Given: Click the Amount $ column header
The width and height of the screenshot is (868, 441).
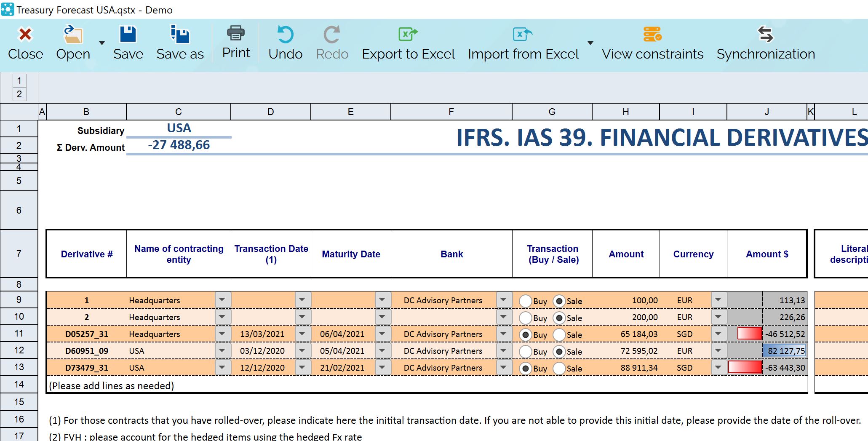Looking at the screenshot, I should (767, 254).
